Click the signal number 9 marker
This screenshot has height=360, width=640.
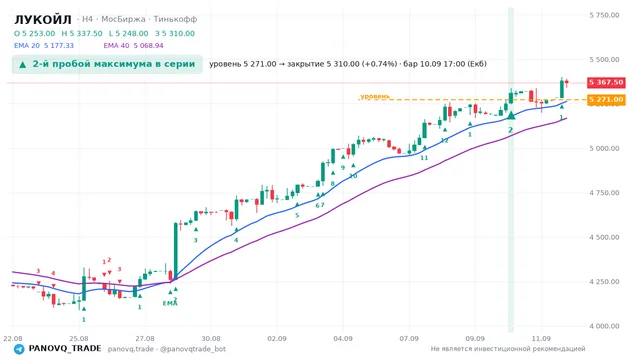343,168
